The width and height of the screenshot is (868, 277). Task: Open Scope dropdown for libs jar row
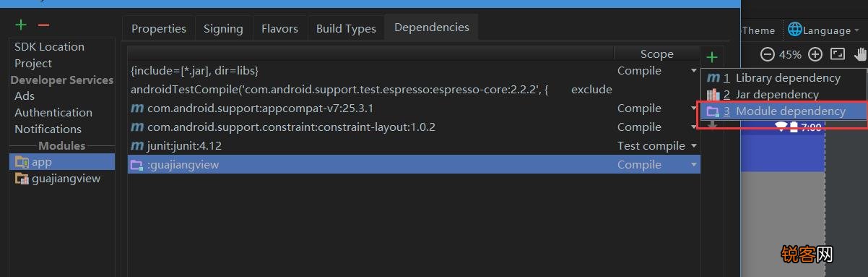click(694, 71)
